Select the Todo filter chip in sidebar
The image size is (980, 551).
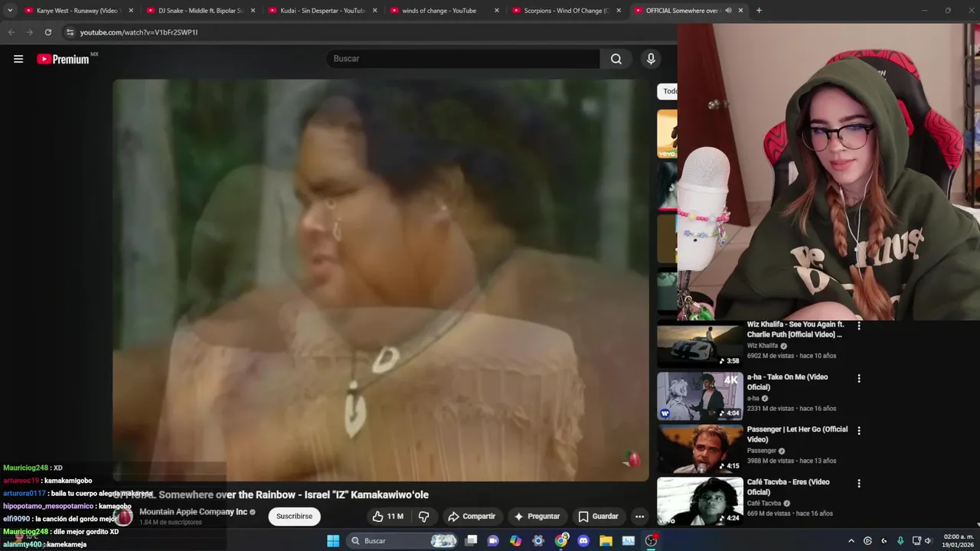pos(668,91)
